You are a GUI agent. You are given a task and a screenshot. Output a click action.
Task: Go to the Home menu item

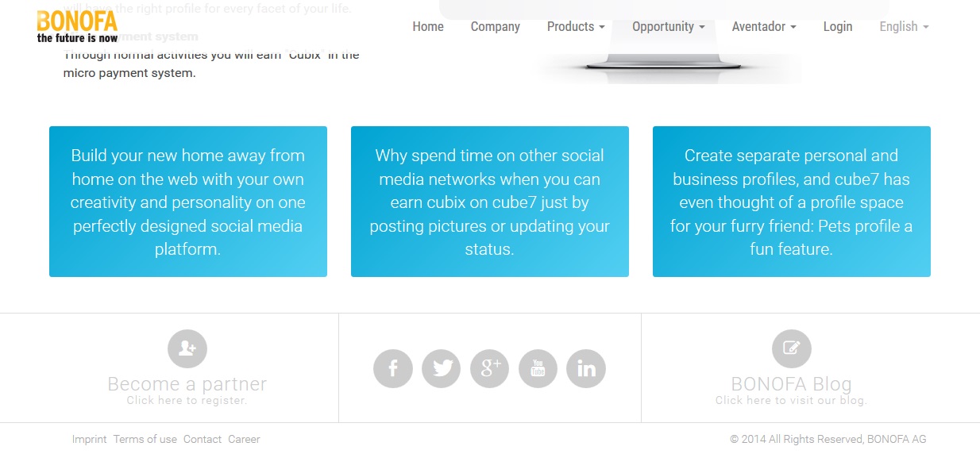pos(428,26)
